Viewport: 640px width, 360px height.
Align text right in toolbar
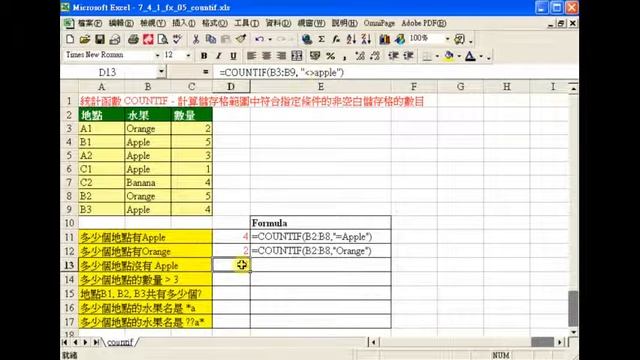(x=281, y=56)
